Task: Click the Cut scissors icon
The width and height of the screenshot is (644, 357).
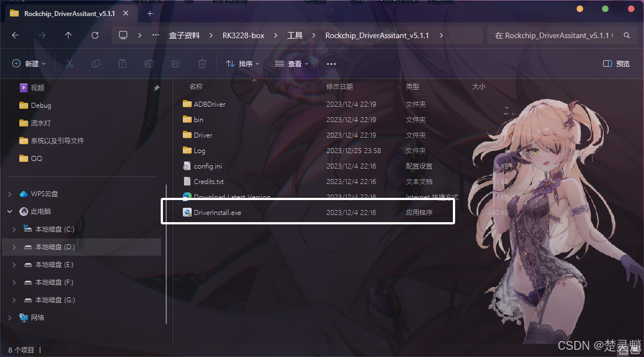Action: (x=70, y=64)
